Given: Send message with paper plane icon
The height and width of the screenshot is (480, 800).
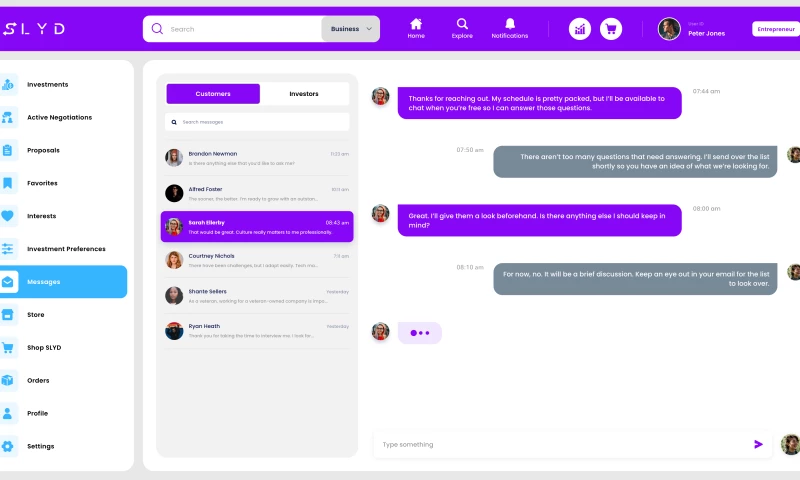Looking at the screenshot, I should tap(758, 444).
